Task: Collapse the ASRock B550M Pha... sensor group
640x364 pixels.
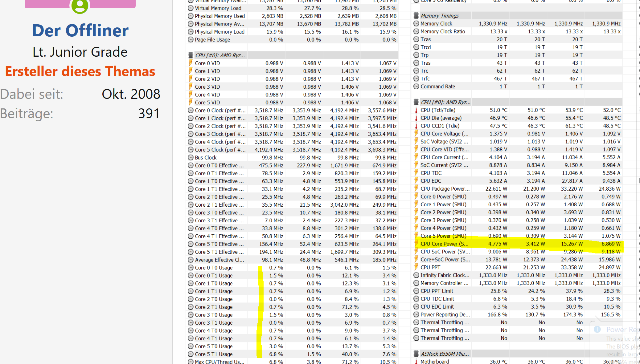Action: click(x=445, y=354)
